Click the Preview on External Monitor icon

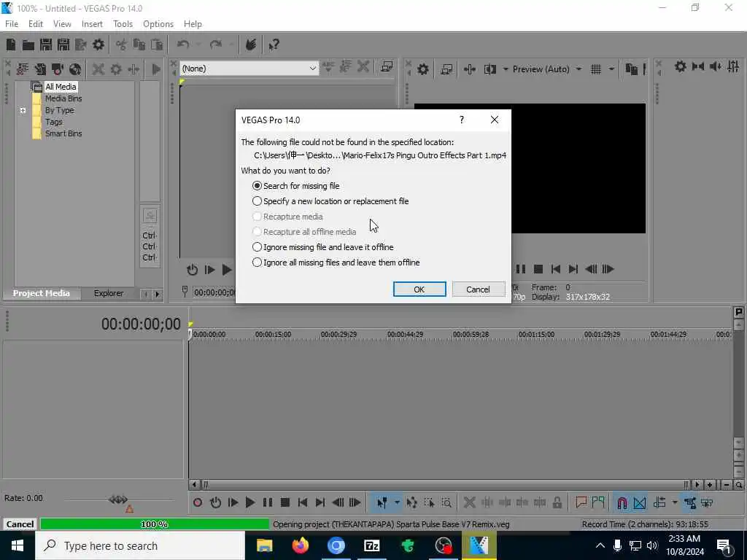pos(447,69)
